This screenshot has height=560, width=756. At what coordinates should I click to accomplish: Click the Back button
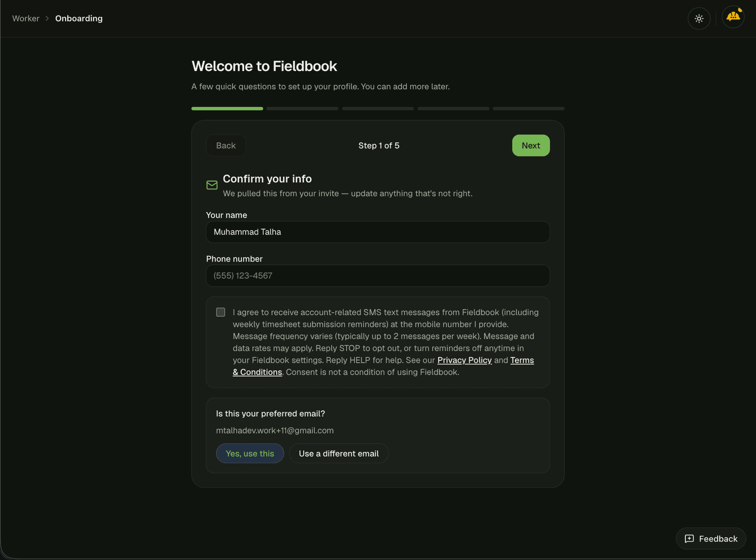pos(226,145)
